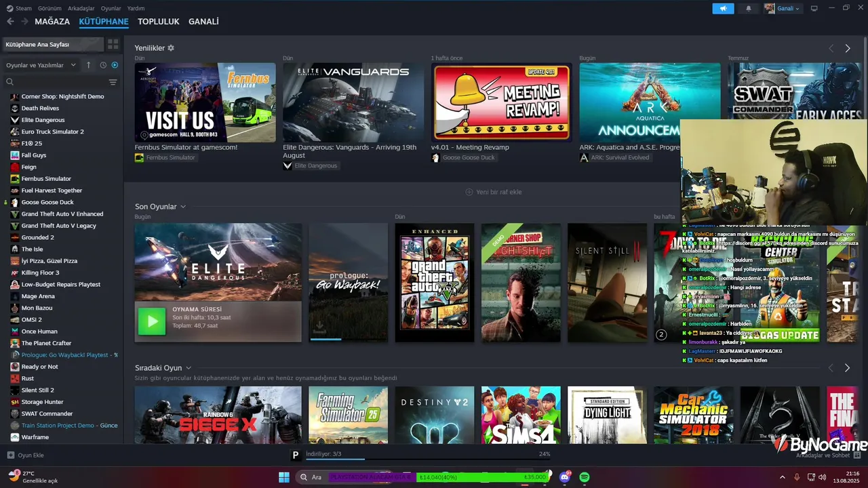The width and height of the screenshot is (868, 488).
Task: Open advanced filter options icon
Action: pyautogui.click(x=113, y=82)
